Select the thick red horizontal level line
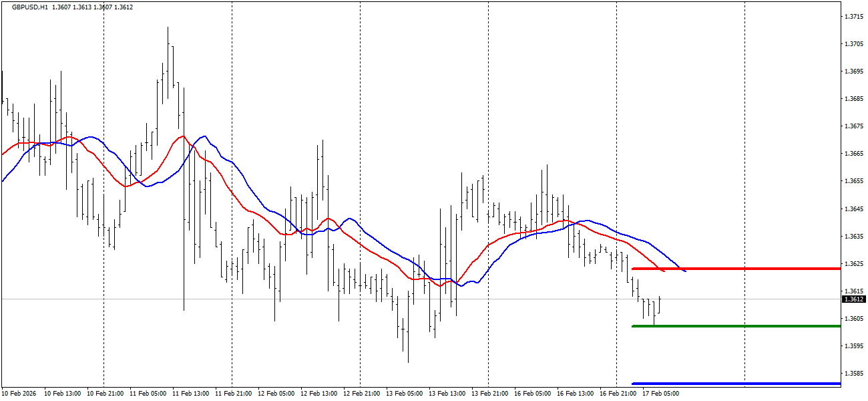This screenshot has width=868, height=401. pyautogui.click(x=736, y=269)
